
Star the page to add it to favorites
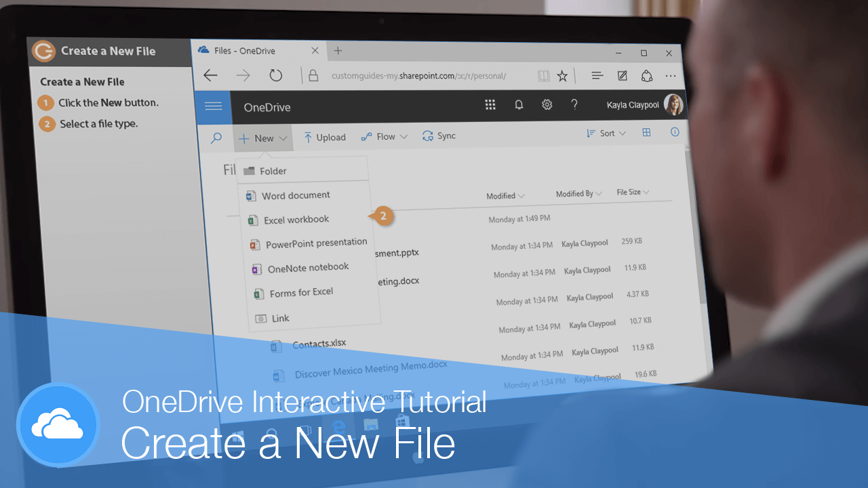coord(562,76)
